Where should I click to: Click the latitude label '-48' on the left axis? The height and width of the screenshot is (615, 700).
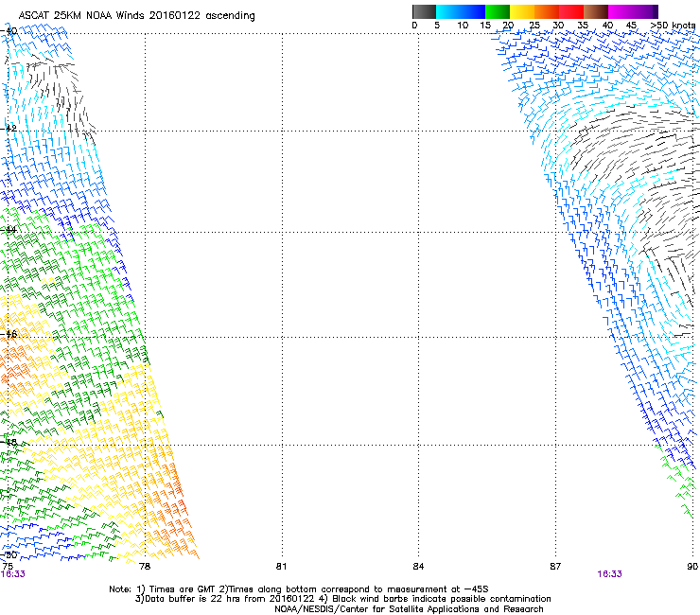(9, 442)
